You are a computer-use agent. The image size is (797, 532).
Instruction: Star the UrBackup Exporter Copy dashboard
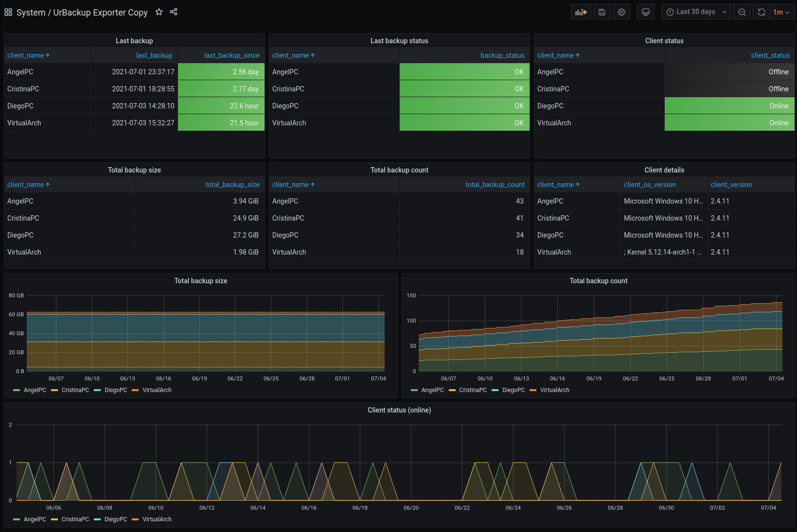click(159, 12)
